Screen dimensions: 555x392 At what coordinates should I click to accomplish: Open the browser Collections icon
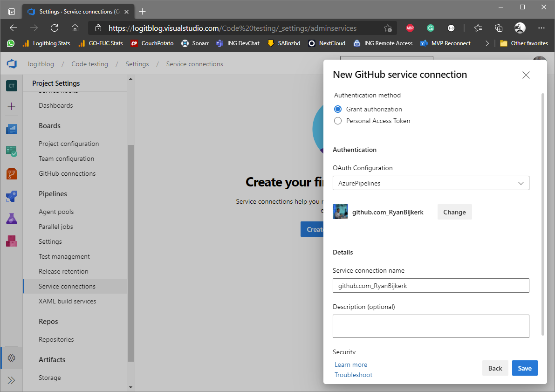[498, 28]
